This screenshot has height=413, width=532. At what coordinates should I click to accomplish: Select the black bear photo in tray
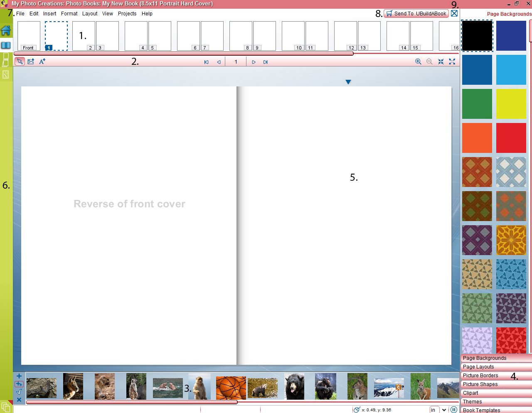click(x=294, y=386)
